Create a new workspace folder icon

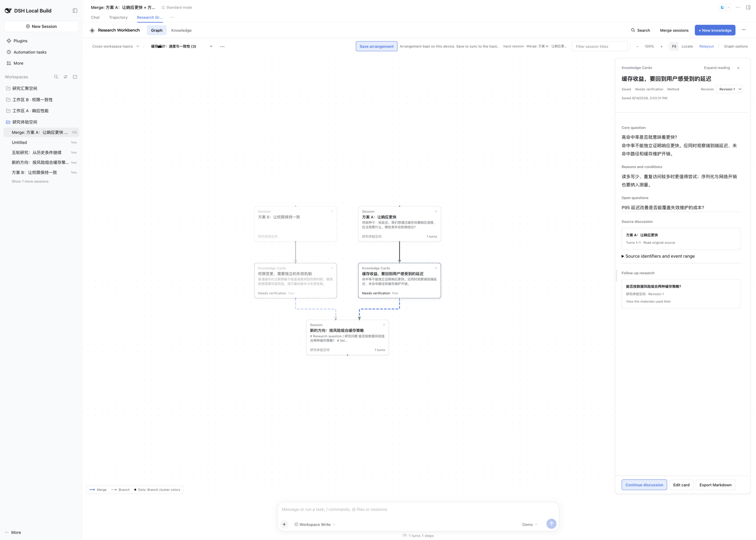(75, 77)
